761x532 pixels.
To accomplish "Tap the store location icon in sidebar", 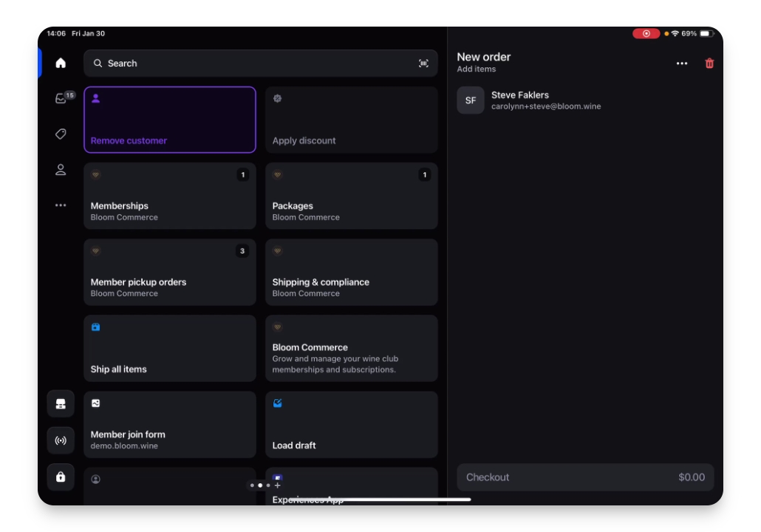I will (x=61, y=404).
